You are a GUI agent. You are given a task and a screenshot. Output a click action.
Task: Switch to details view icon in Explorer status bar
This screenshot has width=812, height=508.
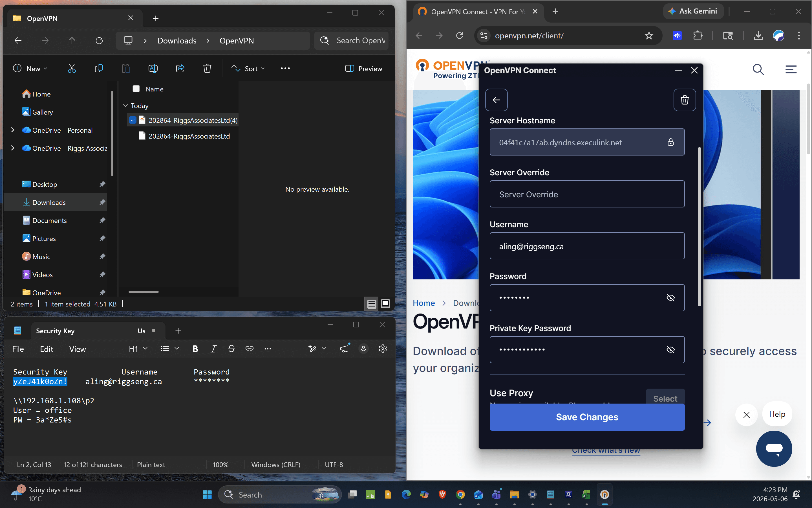pos(371,304)
